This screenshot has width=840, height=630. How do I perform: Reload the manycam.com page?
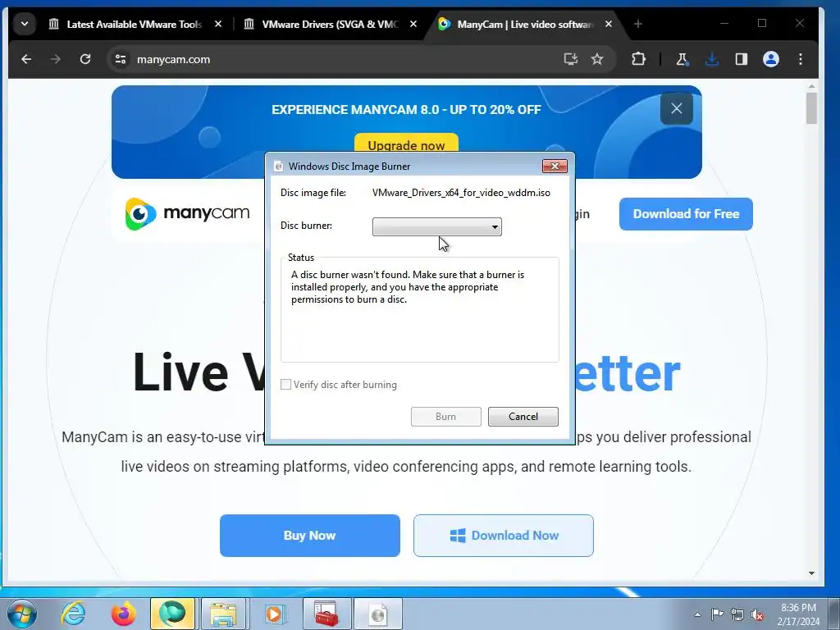click(85, 59)
